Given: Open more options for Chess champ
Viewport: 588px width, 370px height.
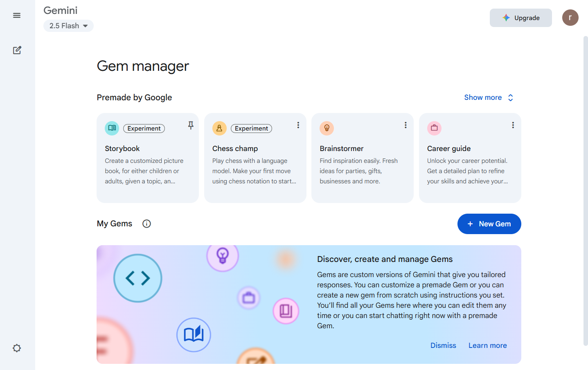Looking at the screenshot, I should coord(298,125).
